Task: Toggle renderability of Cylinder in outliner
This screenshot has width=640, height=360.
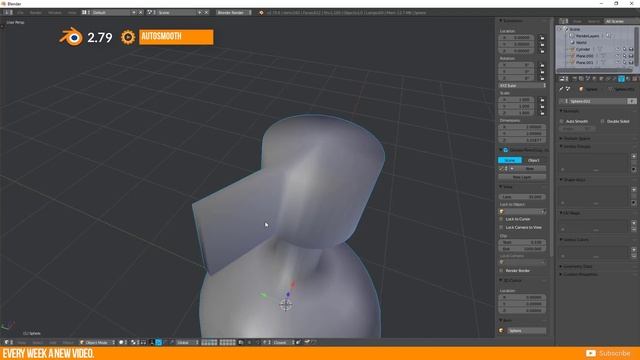Action: tap(631, 49)
